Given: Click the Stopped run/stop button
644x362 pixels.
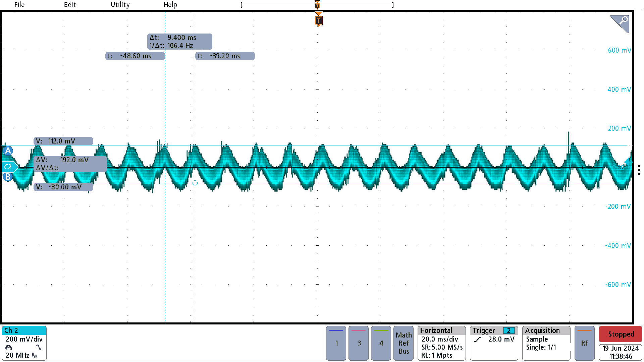Looking at the screenshot, I should [x=621, y=334].
